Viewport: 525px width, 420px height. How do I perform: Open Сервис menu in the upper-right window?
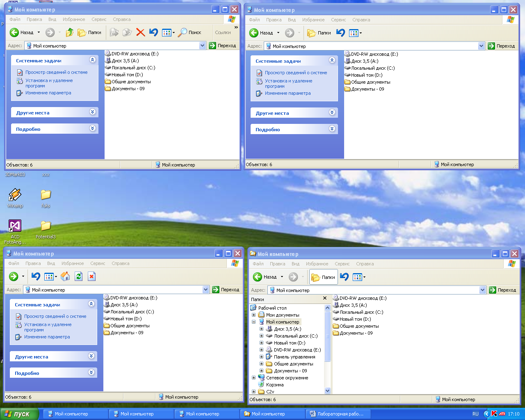coord(338,20)
